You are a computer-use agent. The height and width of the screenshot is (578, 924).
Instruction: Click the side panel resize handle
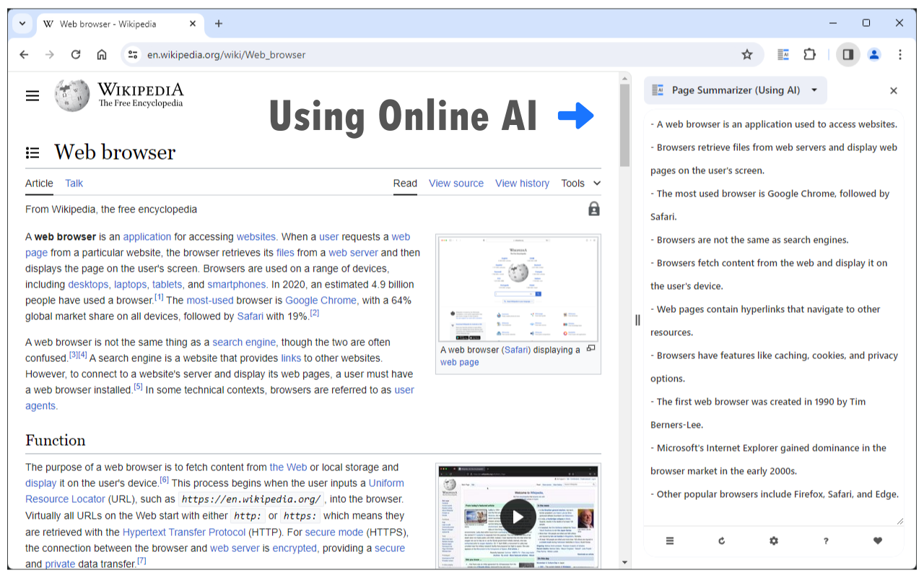637,320
